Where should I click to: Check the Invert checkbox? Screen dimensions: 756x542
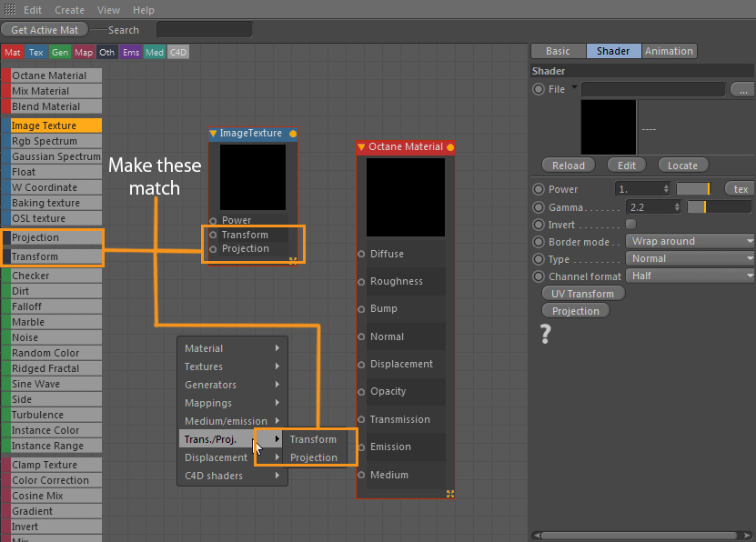click(x=630, y=224)
